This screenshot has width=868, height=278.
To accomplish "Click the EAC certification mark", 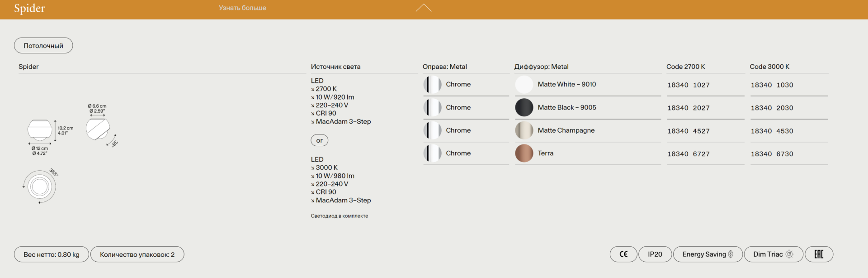I will click(819, 254).
